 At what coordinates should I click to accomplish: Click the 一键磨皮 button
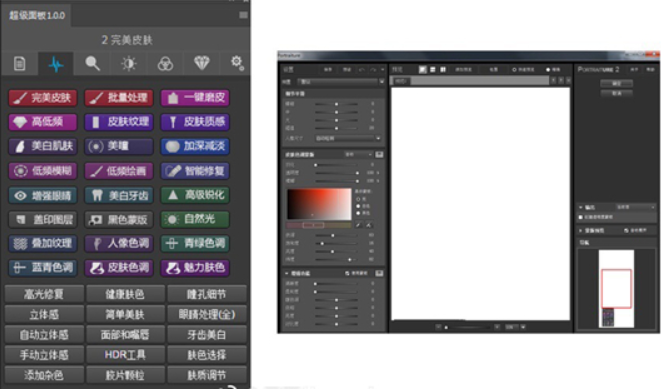[x=195, y=98]
